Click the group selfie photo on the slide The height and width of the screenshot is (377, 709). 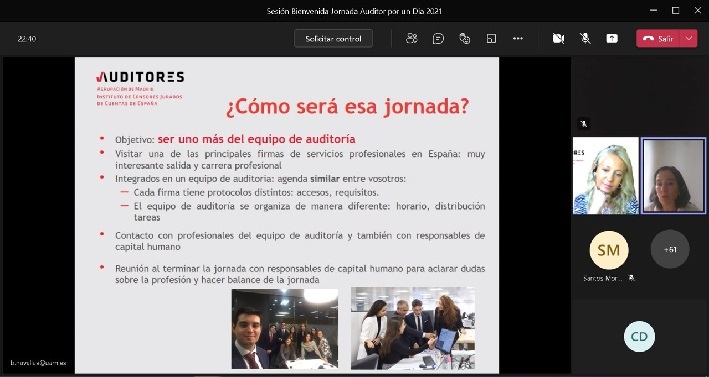coord(285,329)
